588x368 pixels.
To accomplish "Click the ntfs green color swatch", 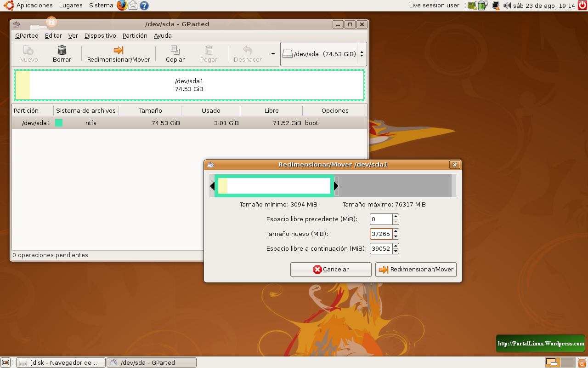I will tap(59, 123).
